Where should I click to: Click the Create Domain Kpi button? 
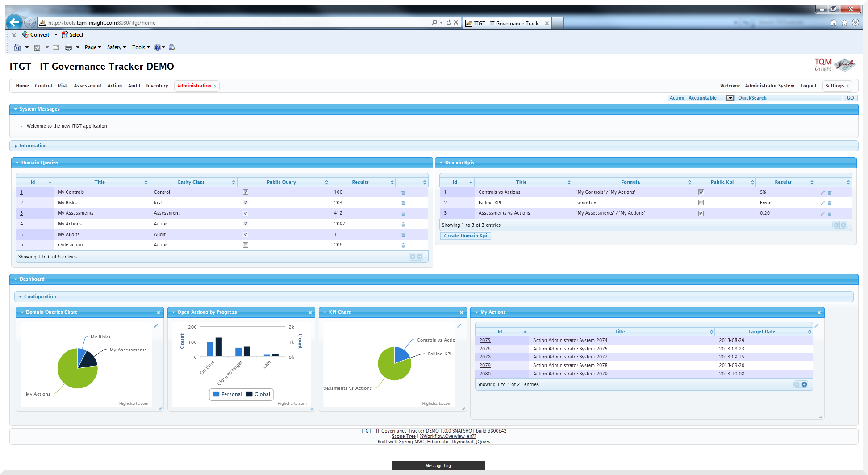click(x=465, y=236)
